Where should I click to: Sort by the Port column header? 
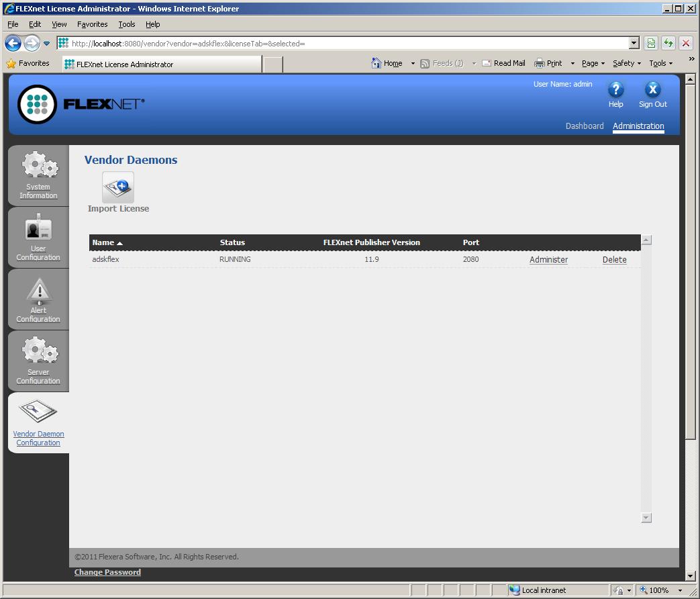point(470,242)
